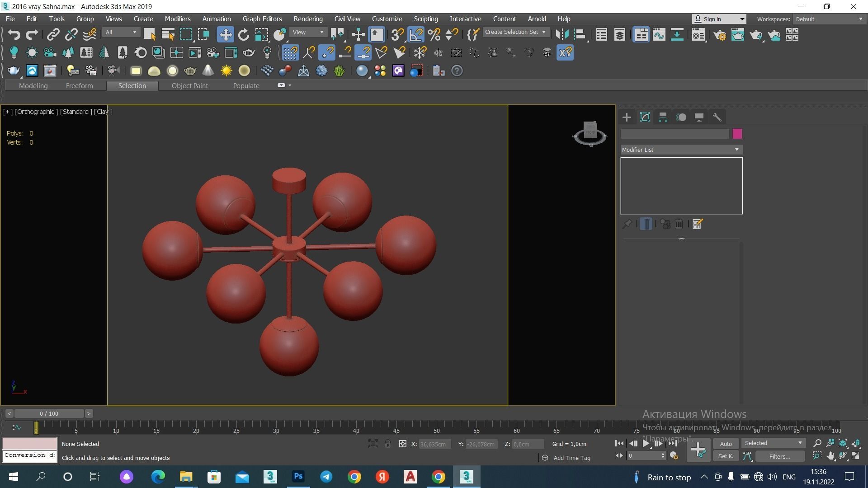The width and height of the screenshot is (868, 488).
Task: Open the Curve Editor icon
Action: (659, 35)
